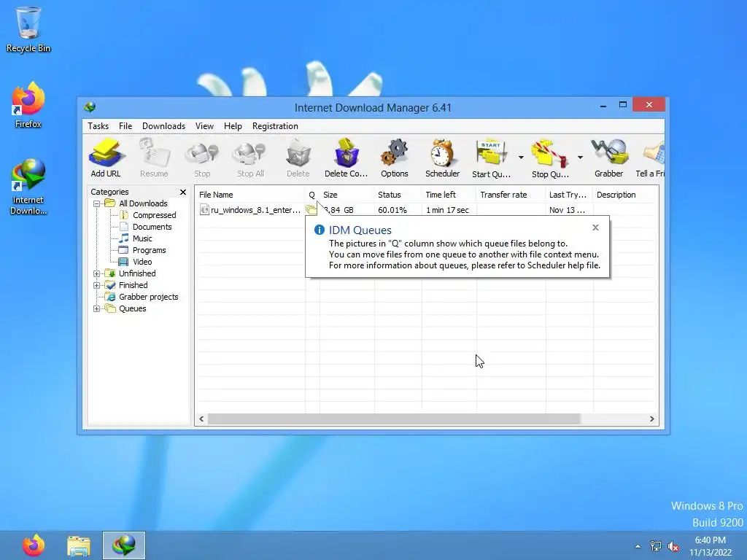Click the horizontal scrollbar thumb

click(394, 419)
